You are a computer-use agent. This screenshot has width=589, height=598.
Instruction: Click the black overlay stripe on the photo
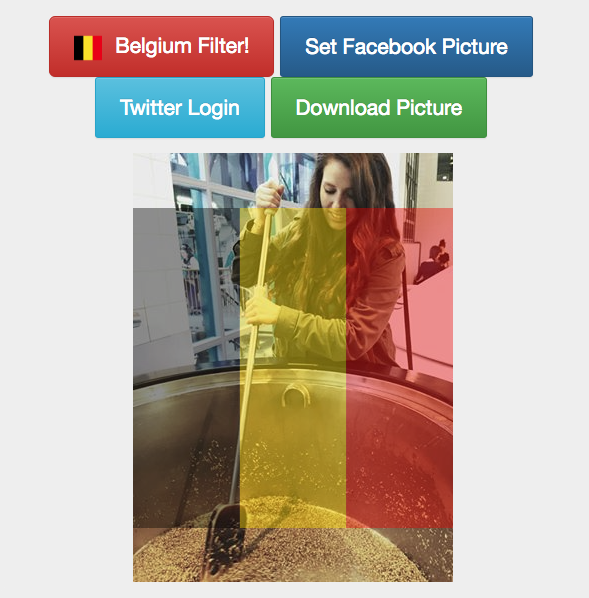point(186,368)
